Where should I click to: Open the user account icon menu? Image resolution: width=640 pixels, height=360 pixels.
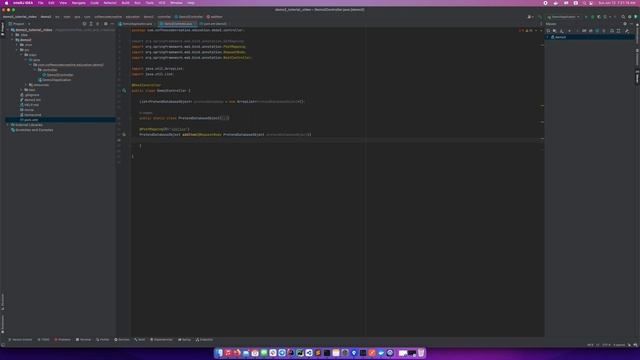[530, 17]
